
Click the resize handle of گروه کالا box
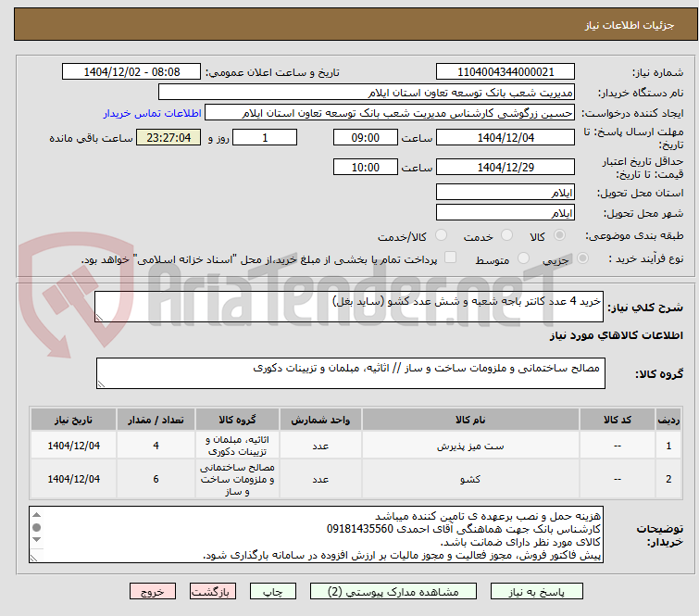(x=101, y=384)
